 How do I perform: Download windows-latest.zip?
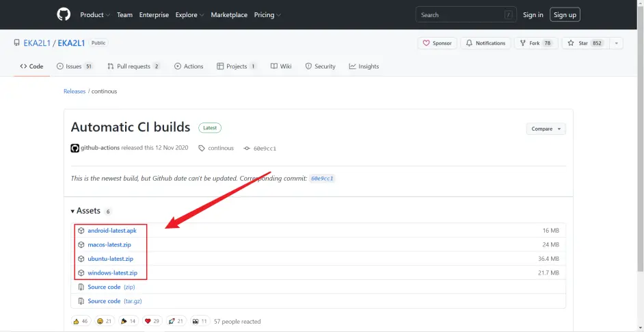pyautogui.click(x=113, y=272)
